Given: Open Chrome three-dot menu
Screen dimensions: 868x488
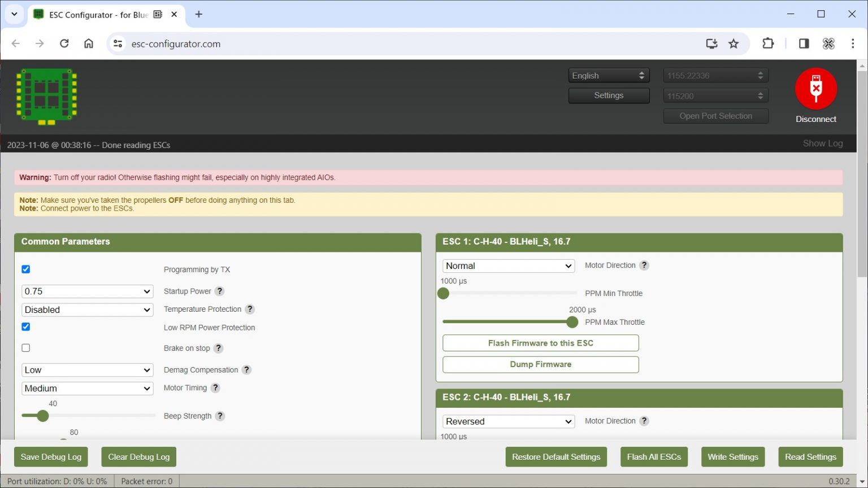Looking at the screenshot, I should (853, 43).
